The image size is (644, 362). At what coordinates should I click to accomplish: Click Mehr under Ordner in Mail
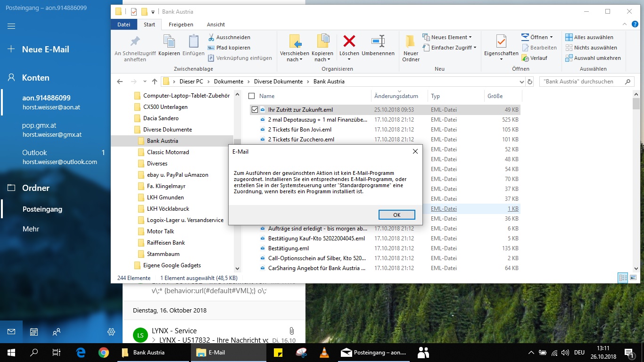tap(31, 229)
